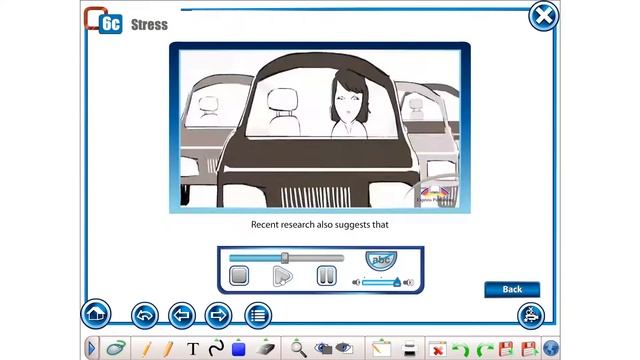Select the magnifying glass zoom tool
640x360 pixels.
[x=298, y=349]
